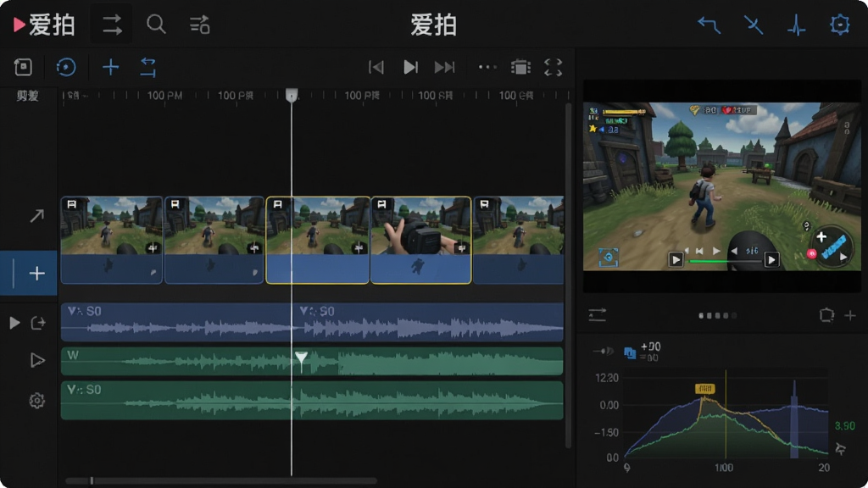
Task: Open search with the magnifier icon
Action: (x=156, y=25)
